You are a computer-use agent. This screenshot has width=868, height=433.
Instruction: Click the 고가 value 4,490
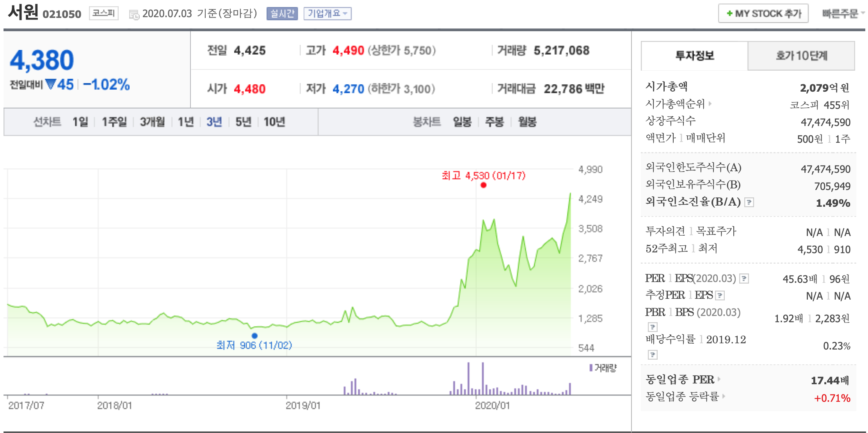click(x=348, y=50)
